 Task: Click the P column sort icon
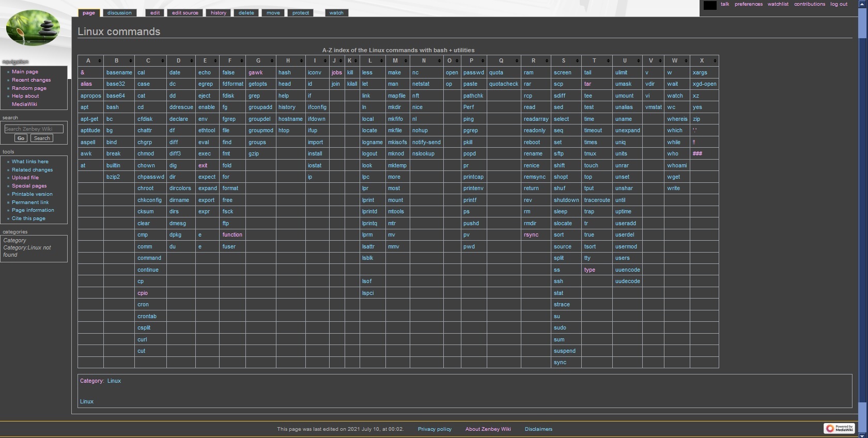482,61
